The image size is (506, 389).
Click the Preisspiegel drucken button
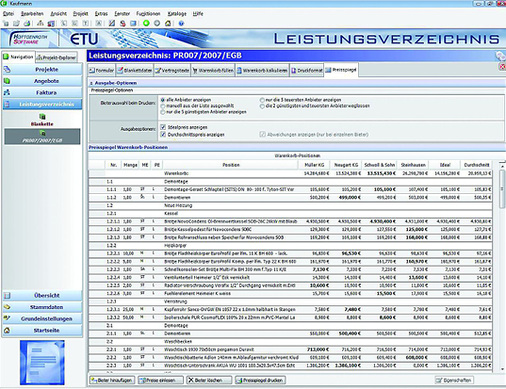point(260,380)
